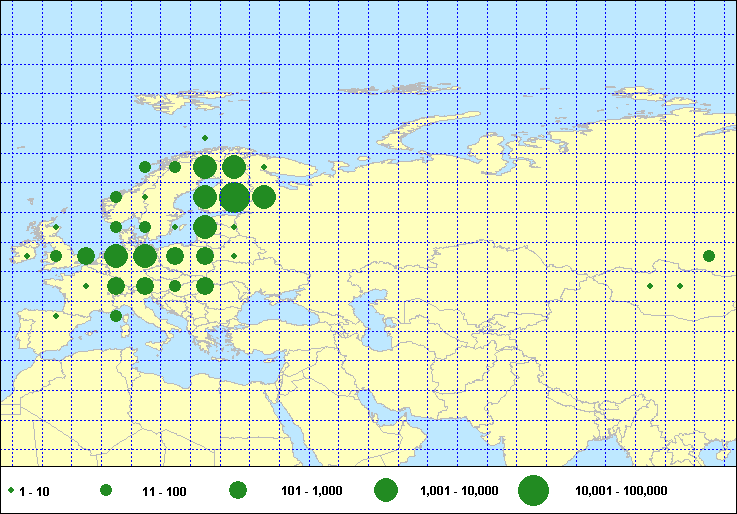Screen dimensions: 737x514
Task: Click the 1,001 - 10,000 legend circle
Action: [386, 491]
